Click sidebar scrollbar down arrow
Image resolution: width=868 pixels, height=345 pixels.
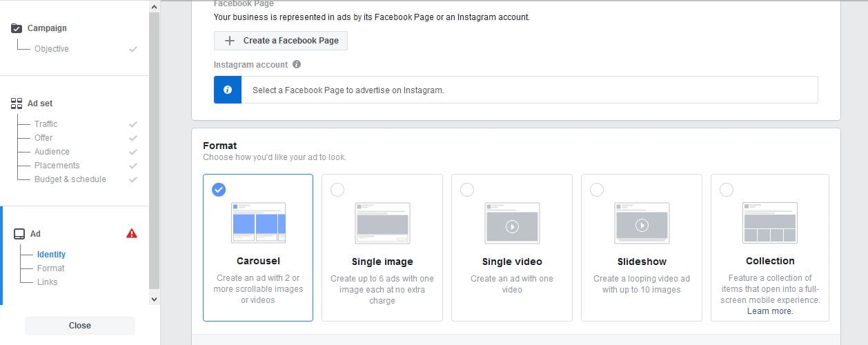click(x=154, y=299)
